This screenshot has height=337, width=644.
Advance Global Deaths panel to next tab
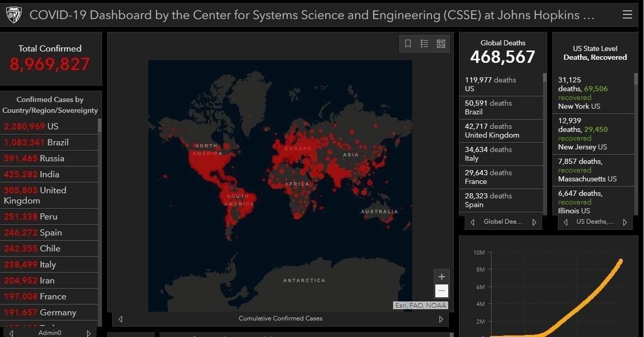pyautogui.click(x=534, y=222)
